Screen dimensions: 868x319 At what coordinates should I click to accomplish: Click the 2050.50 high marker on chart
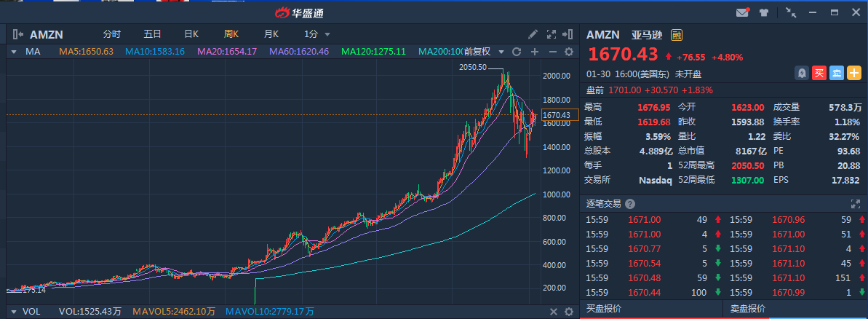pos(473,67)
